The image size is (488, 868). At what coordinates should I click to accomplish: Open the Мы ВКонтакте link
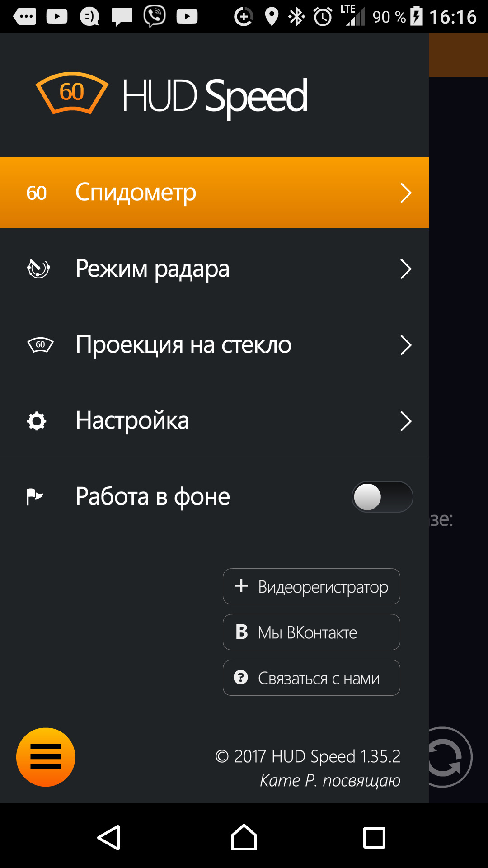tap(311, 632)
